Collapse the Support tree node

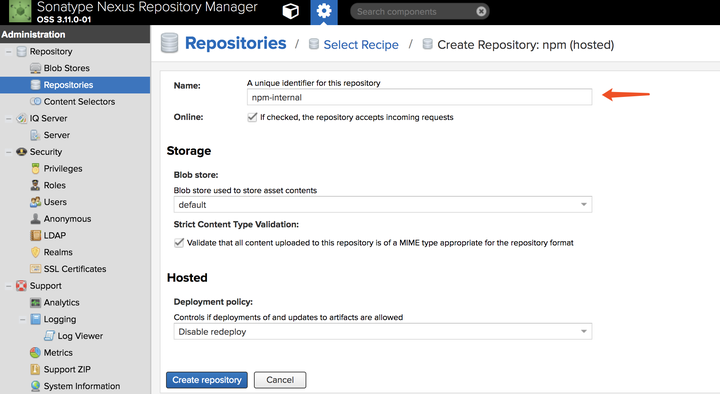click(8, 286)
